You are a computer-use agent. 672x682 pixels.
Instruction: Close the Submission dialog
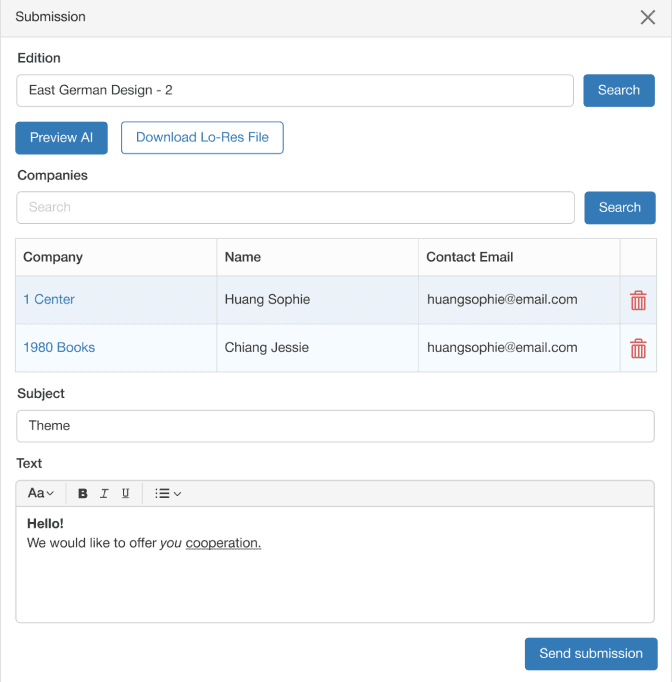[647, 17]
